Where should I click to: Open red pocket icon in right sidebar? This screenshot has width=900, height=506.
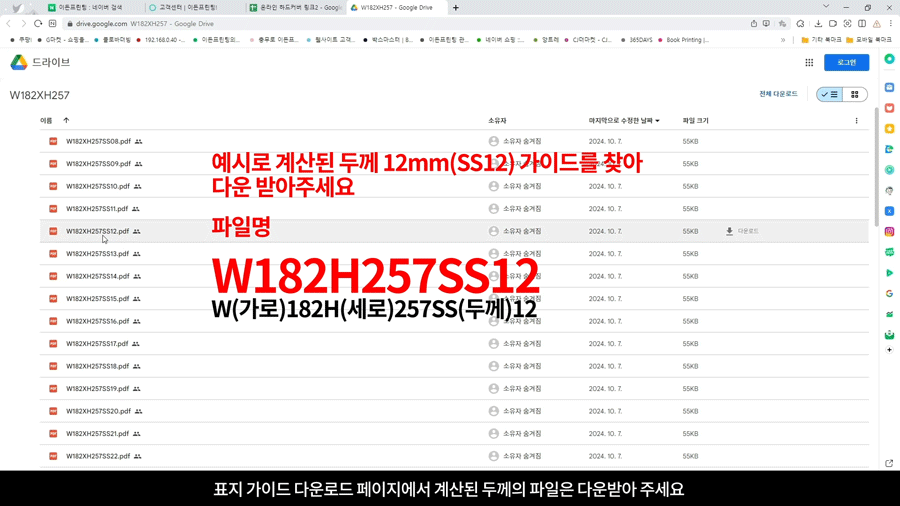[889, 108]
